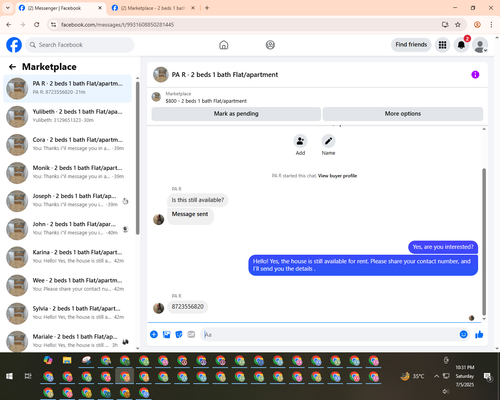The image size is (500, 400).
Task: Open the Facebook menu grid icon
Action: (x=442, y=45)
